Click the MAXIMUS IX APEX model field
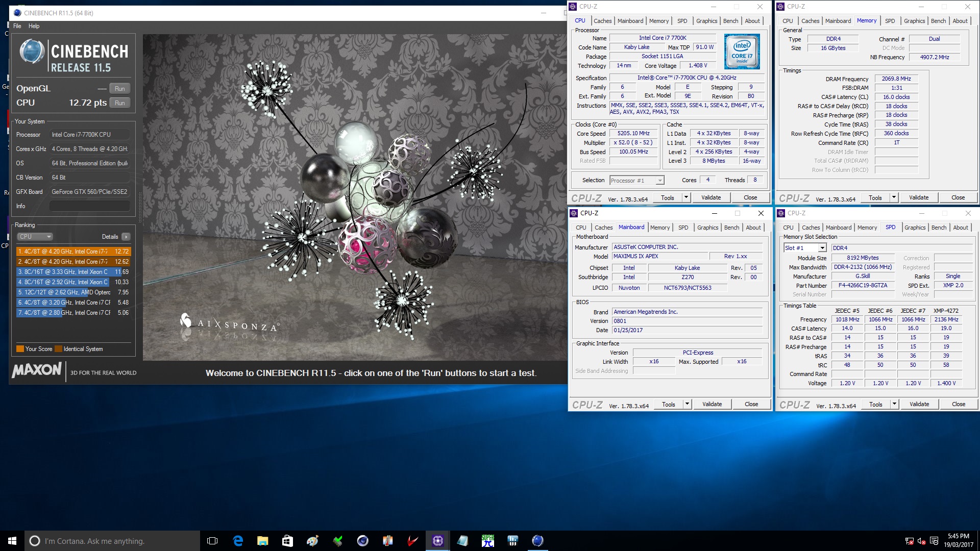980x551 pixels. (x=659, y=257)
